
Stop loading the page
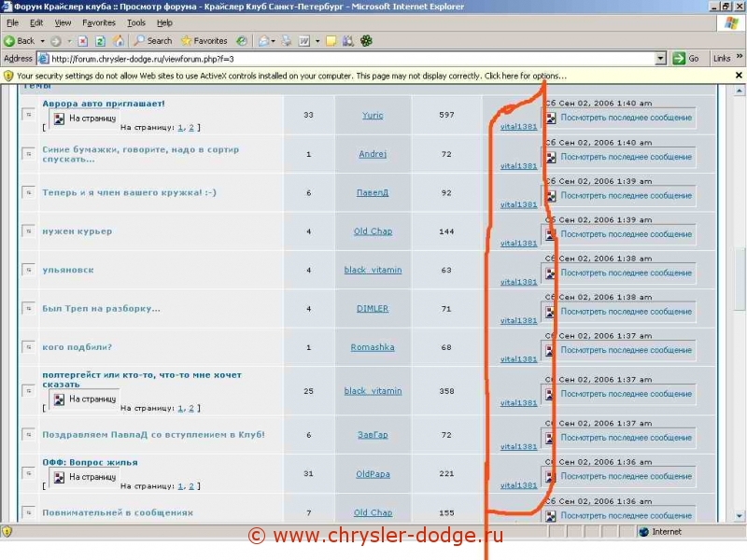click(x=82, y=41)
